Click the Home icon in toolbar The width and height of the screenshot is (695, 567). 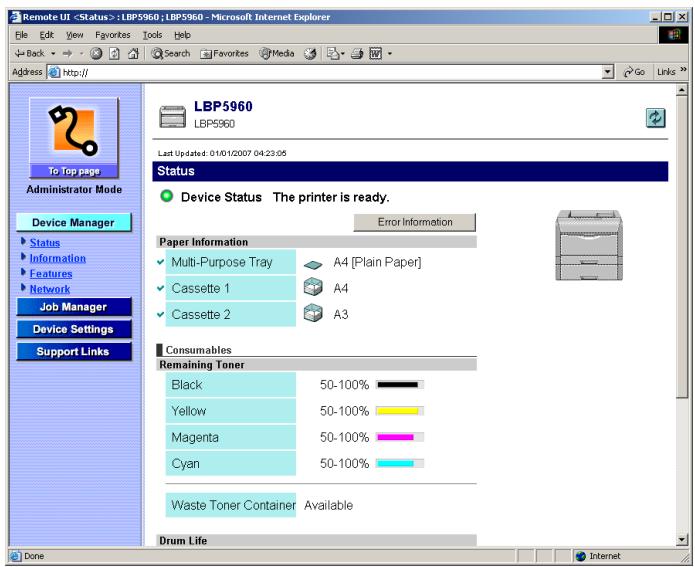point(133,54)
